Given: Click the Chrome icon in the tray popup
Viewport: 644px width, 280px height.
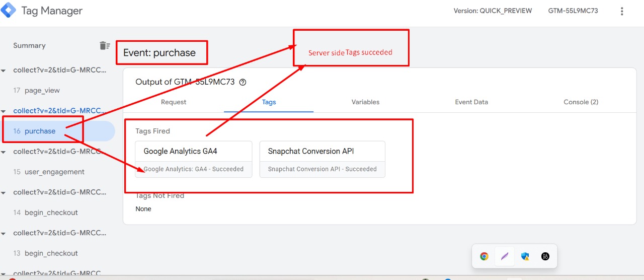Looking at the screenshot, I should click(x=484, y=256).
